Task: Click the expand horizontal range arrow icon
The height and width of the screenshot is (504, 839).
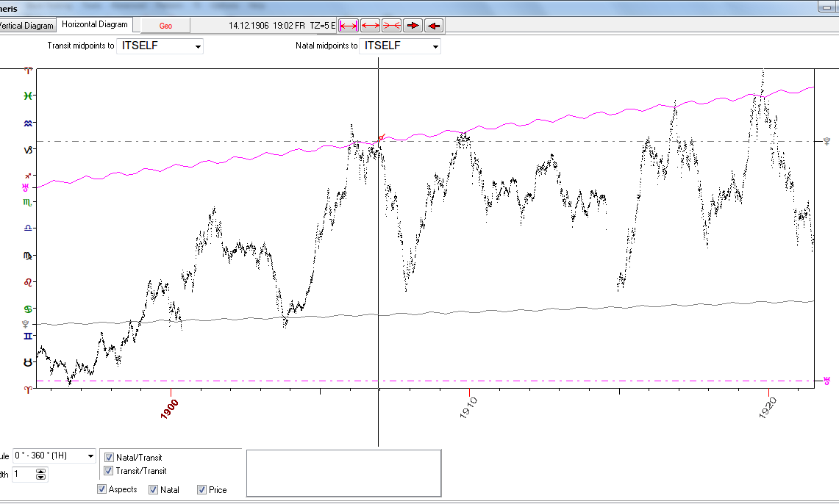Action: coord(371,26)
